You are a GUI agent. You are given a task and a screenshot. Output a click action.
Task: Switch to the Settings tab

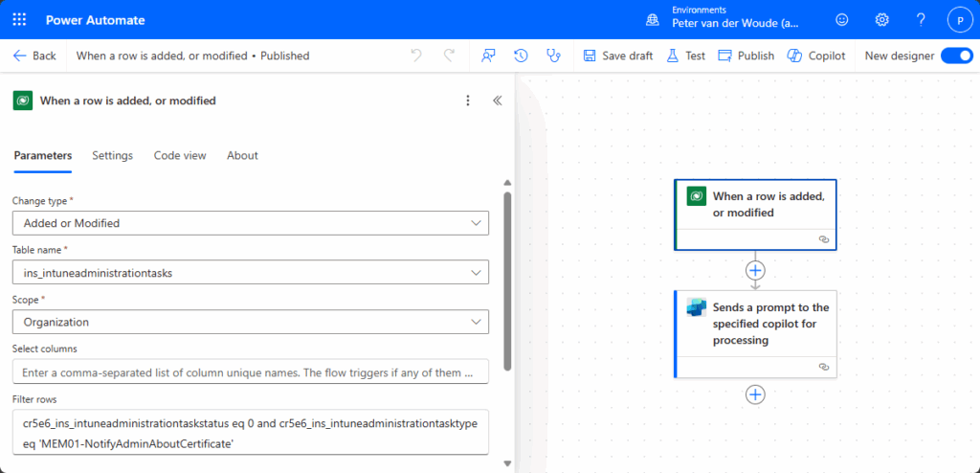pos(112,155)
